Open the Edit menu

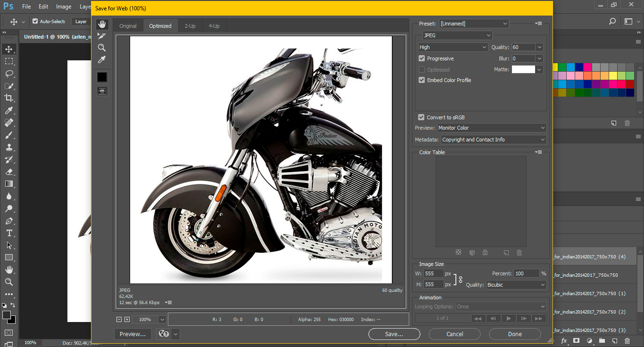pyautogui.click(x=43, y=7)
